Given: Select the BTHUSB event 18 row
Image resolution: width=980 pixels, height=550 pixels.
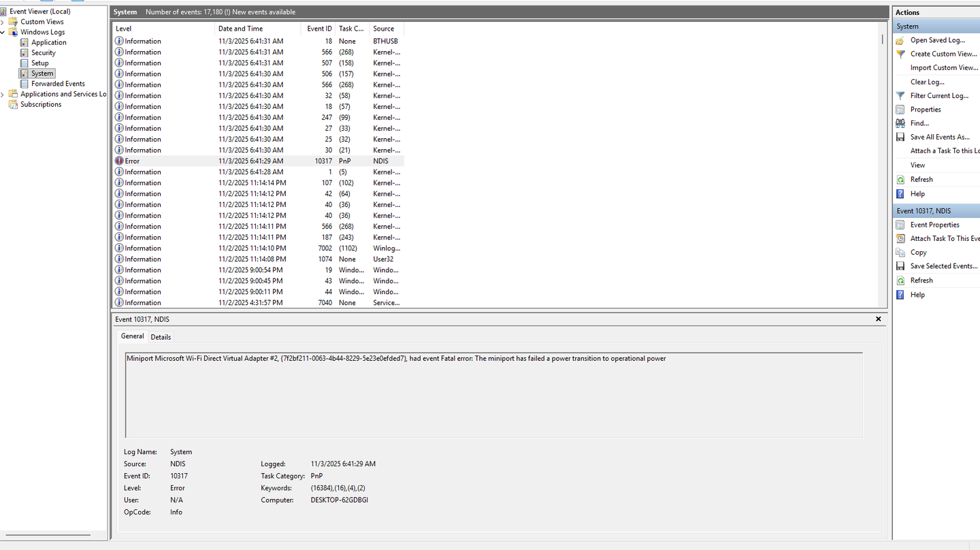Looking at the screenshot, I should tap(259, 42).
